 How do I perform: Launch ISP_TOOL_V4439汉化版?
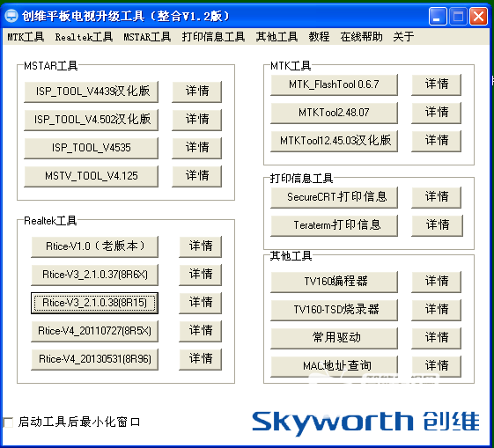point(91,92)
